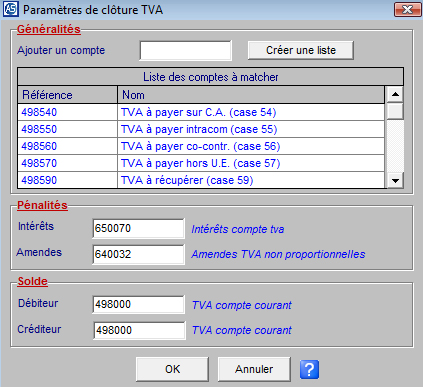Viewport: 423px width, 387px height.
Task: Select row 498570 TVA à payer hors U.E.
Action: 201,163
